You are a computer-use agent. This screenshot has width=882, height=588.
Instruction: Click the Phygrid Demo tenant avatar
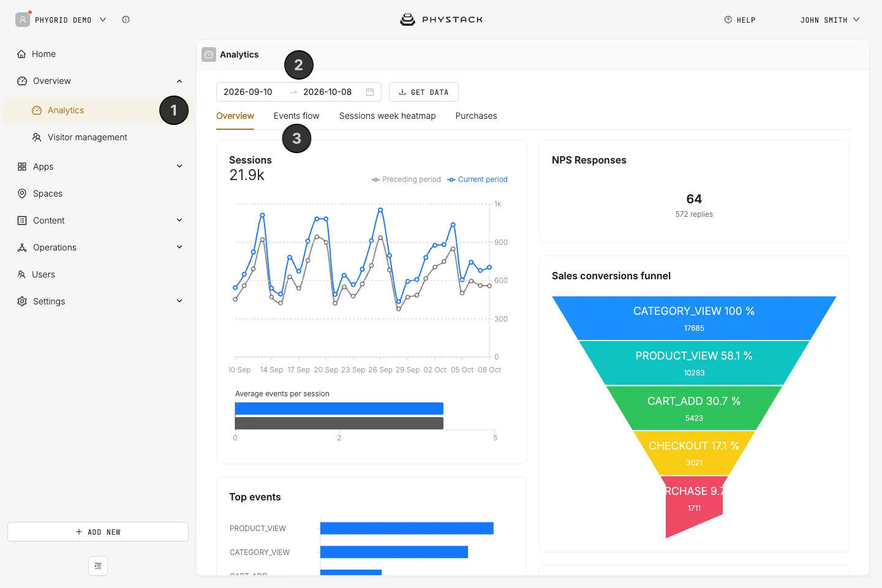23,20
